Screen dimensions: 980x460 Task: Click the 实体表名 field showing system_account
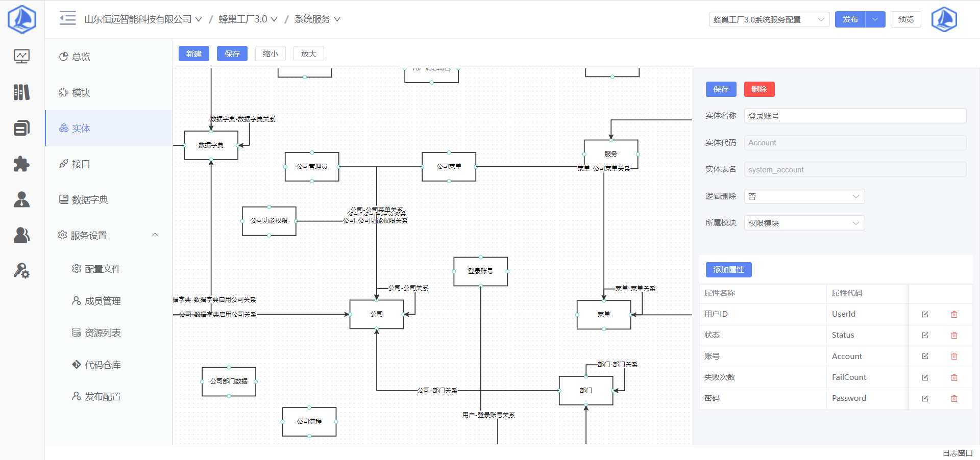click(x=855, y=169)
